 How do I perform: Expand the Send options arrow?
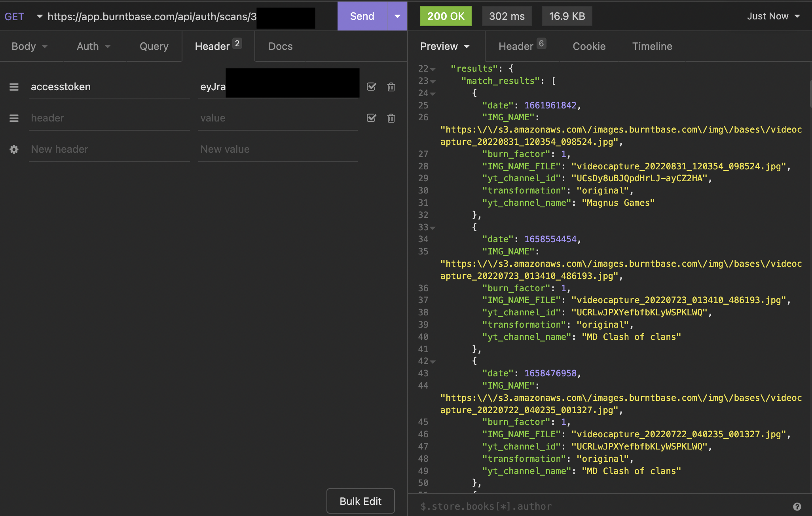(x=397, y=16)
